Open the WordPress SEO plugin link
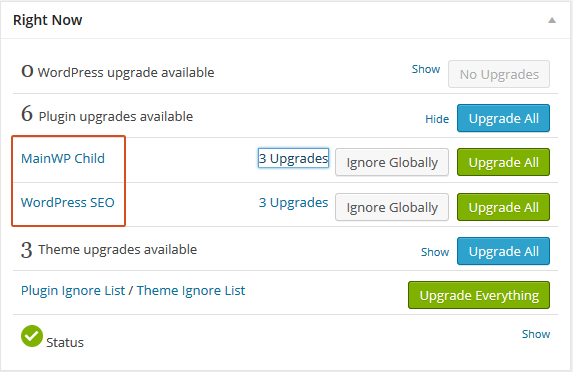Viewport: 573px width, 372px height. (68, 202)
